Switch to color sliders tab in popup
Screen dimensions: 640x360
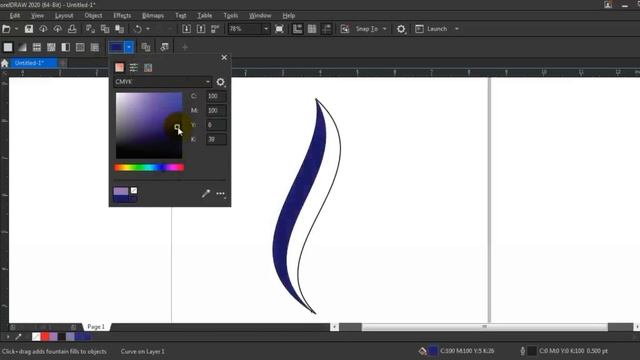[x=133, y=67]
